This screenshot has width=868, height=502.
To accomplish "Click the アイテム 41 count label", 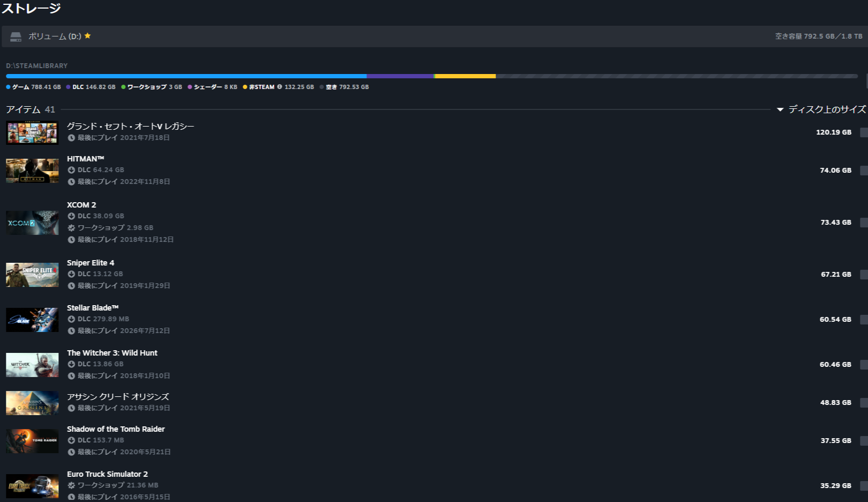I will tap(31, 109).
